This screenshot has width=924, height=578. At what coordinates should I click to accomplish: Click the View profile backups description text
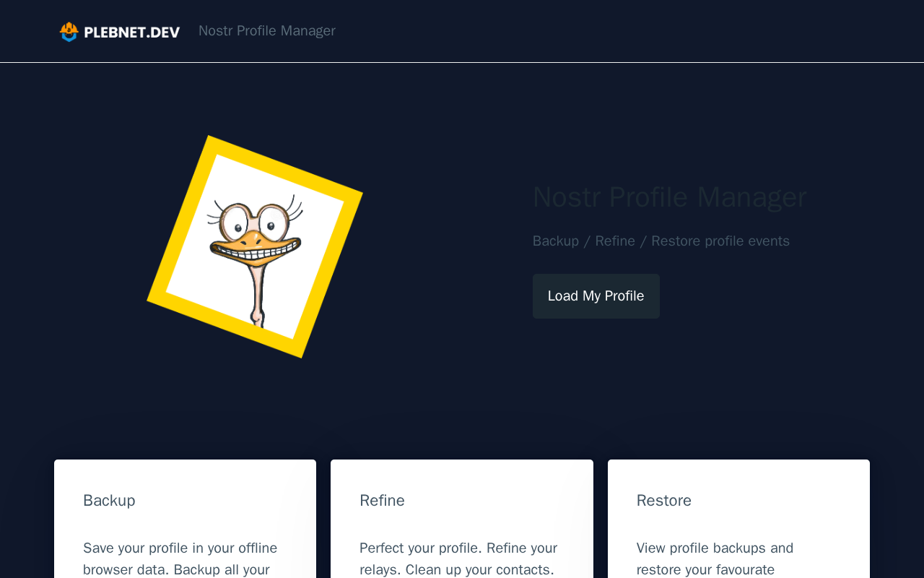coord(715,558)
